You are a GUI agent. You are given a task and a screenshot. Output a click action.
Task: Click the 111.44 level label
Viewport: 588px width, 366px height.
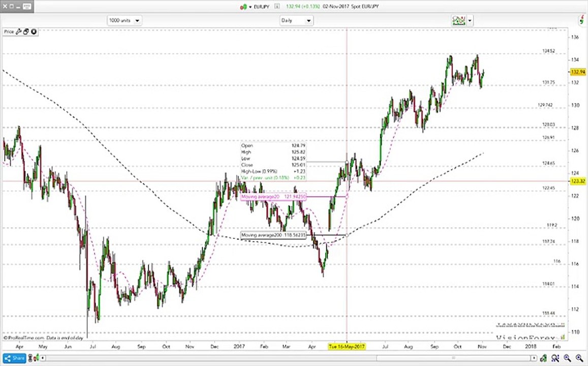tap(549, 313)
